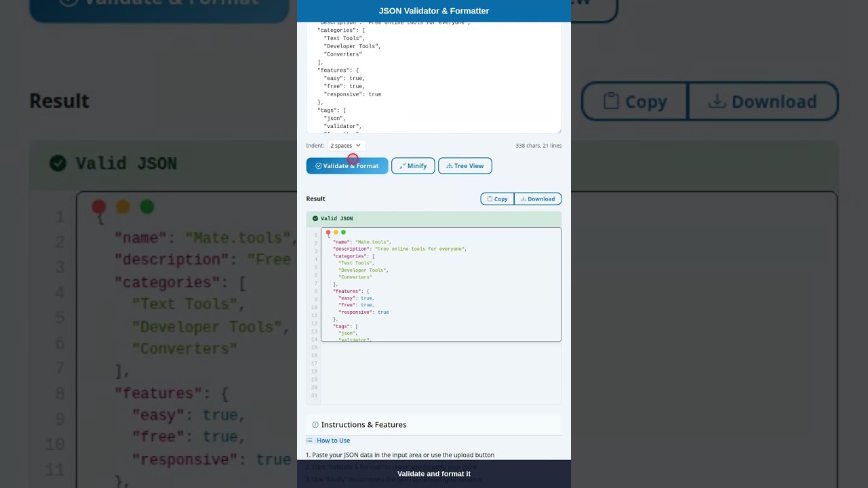Expand the Instructions & Features section

tap(434, 425)
